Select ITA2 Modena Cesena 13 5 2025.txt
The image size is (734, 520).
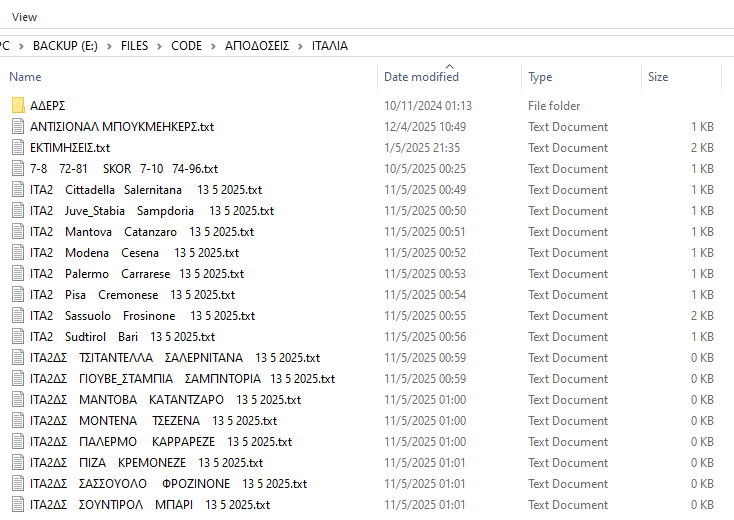134,253
